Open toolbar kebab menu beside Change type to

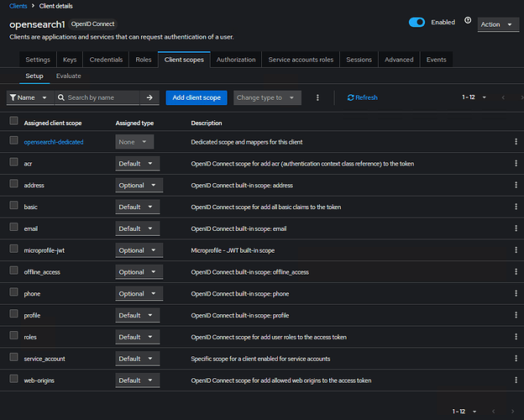[x=317, y=97]
